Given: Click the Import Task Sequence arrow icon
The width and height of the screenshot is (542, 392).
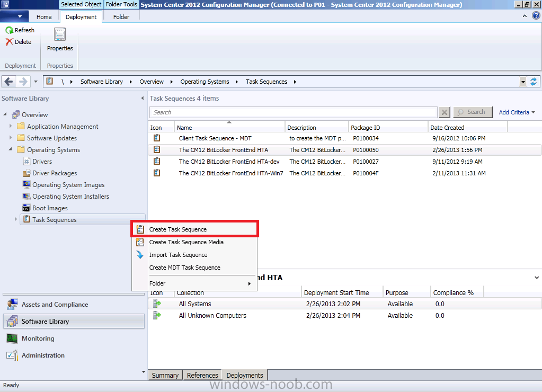Looking at the screenshot, I should click(x=140, y=255).
